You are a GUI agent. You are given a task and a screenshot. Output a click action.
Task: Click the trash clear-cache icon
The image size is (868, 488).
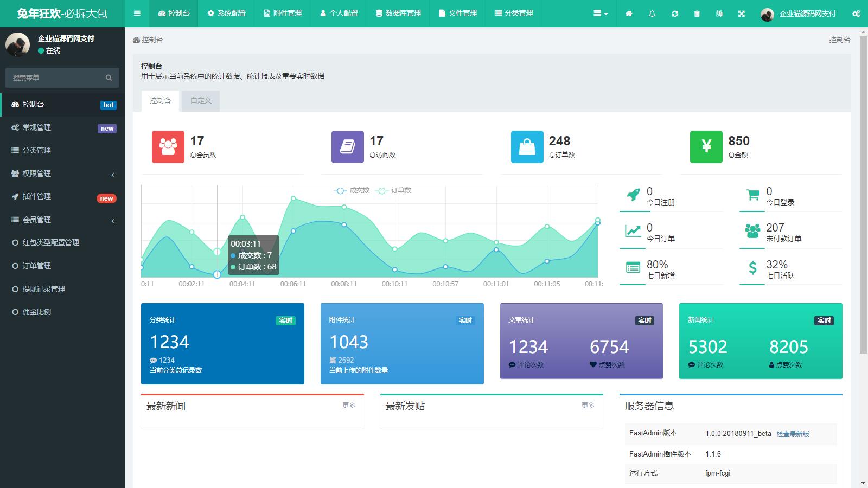[697, 14]
